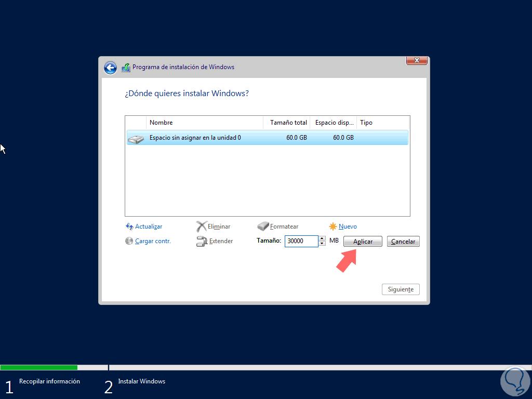Click the Eliminar X icon

pyautogui.click(x=201, y=227)
